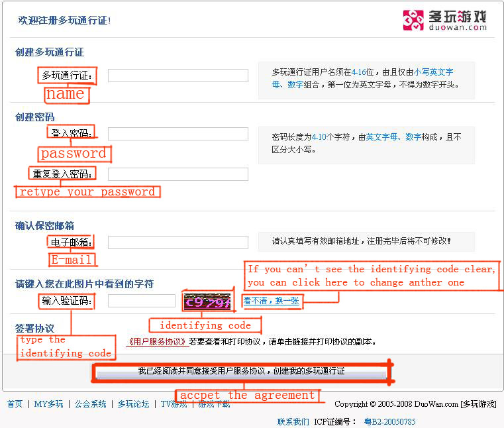Open TV游戏 footer link
Image resolution: width=504 pixels, height=428 pixels.
coord(174,404)
